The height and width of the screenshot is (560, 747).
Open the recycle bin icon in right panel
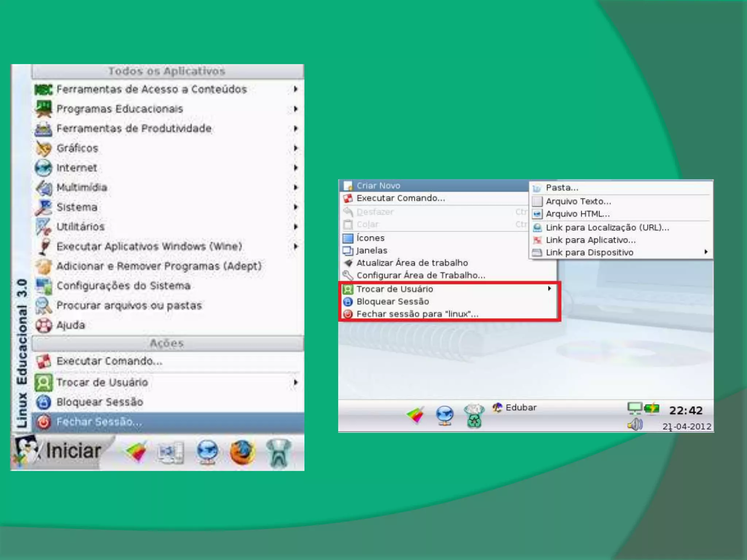click(474, 416)
